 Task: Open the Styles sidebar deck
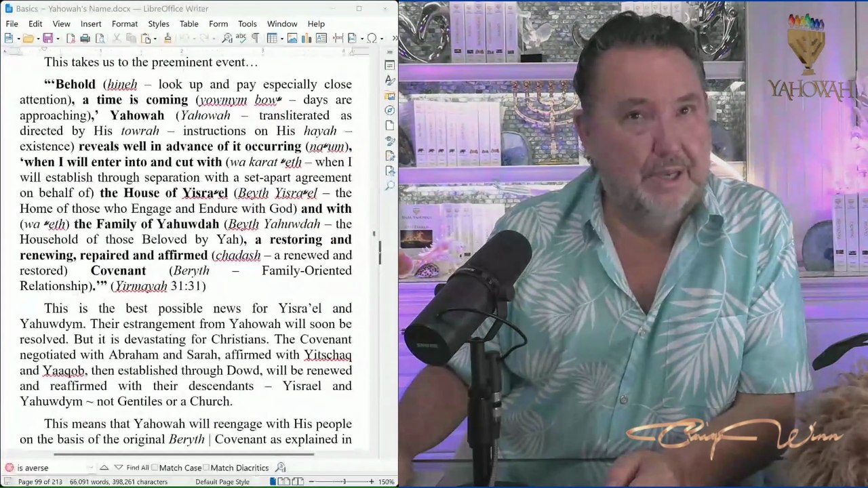[x=390, y=80]
